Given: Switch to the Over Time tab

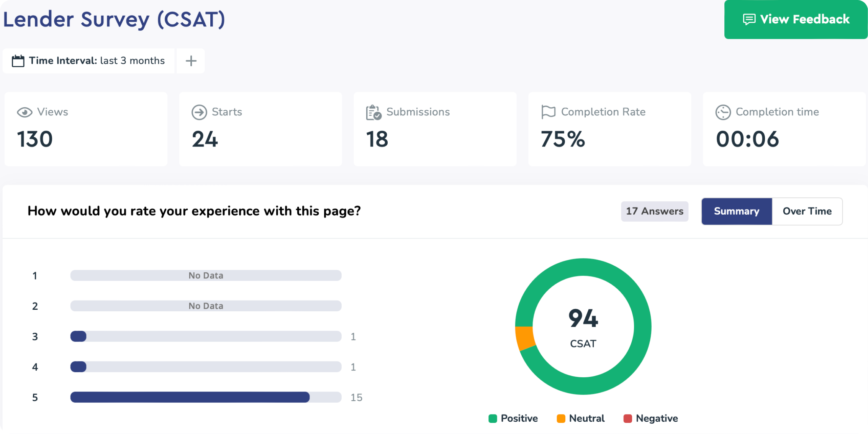Looking at the screenshot, I should [807, 211].
